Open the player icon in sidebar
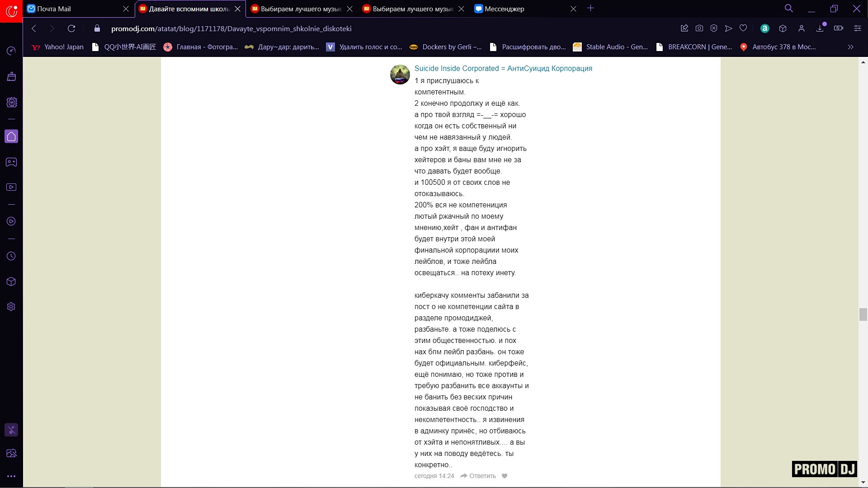The height and width of the screenshot is (488, 868). [11, 221]
